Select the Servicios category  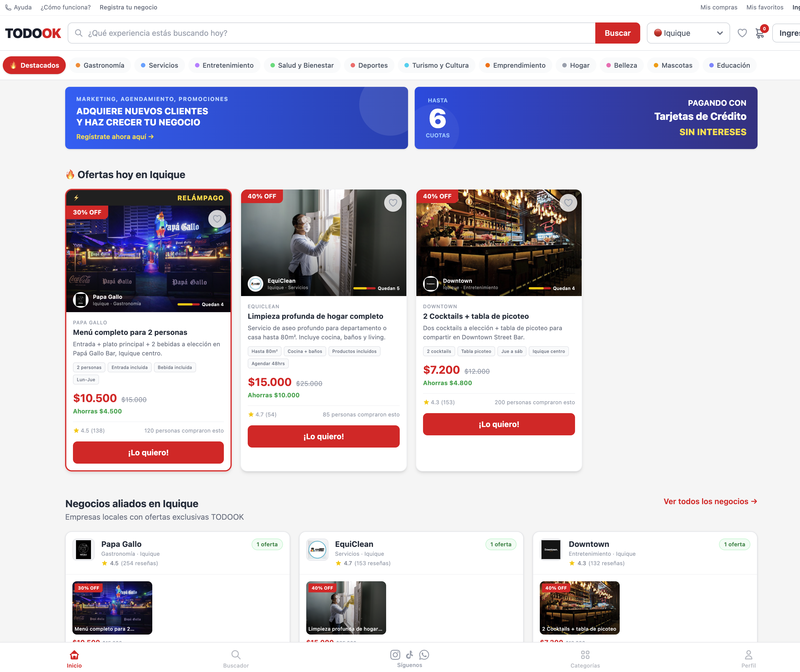point(159,65)
